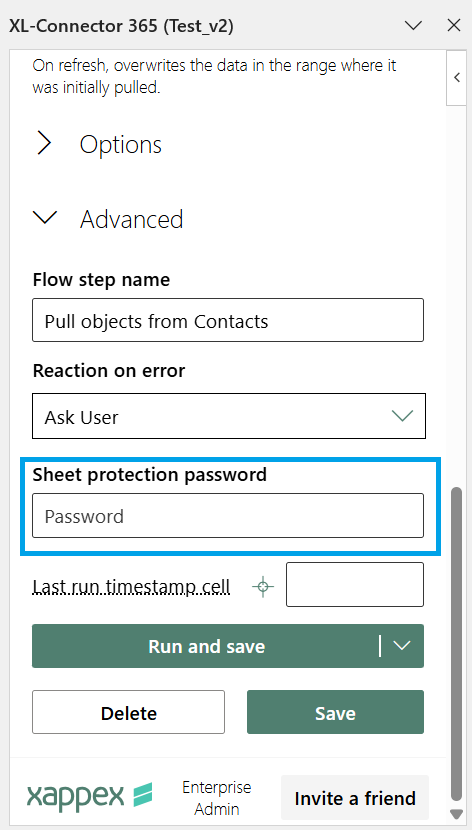Viewport: 472px width, 830px height.
Task: Close the XL-Connector 365 pane
Action: 454,25
